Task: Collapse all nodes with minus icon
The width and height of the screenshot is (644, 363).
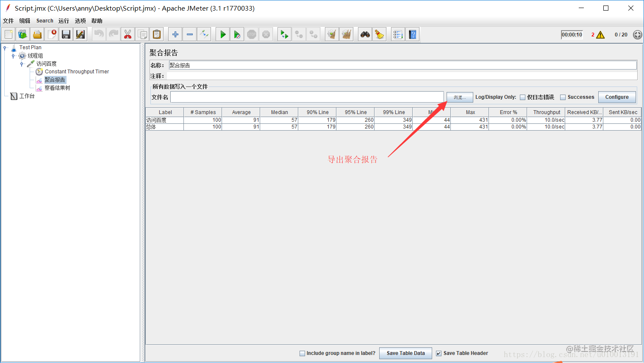Action: (x=190, y=34)
